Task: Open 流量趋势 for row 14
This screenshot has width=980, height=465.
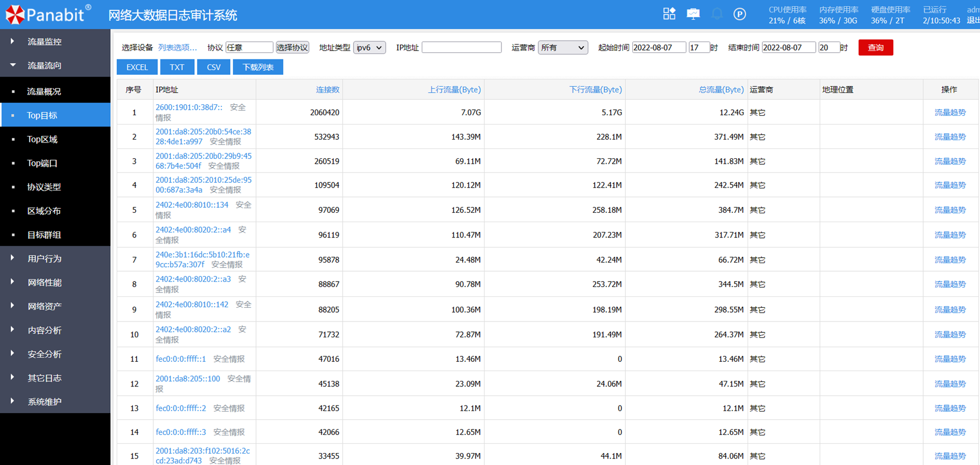Action: click(950, 432)
